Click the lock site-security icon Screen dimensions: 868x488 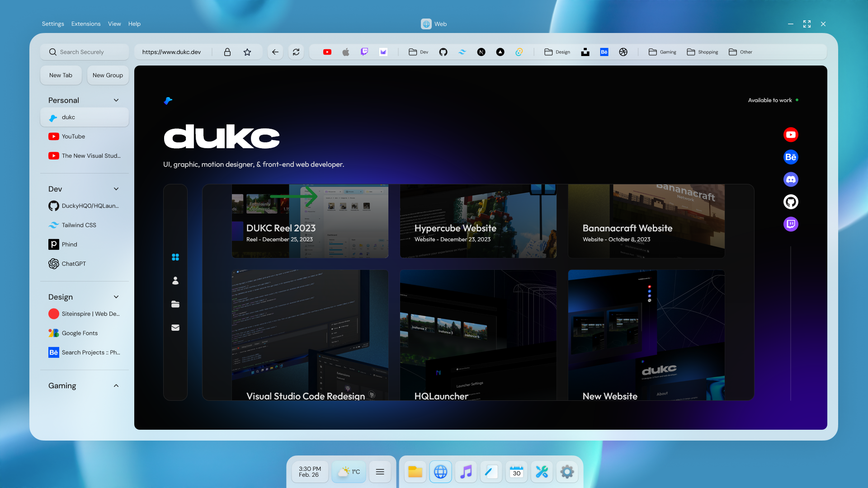(227, 52)
